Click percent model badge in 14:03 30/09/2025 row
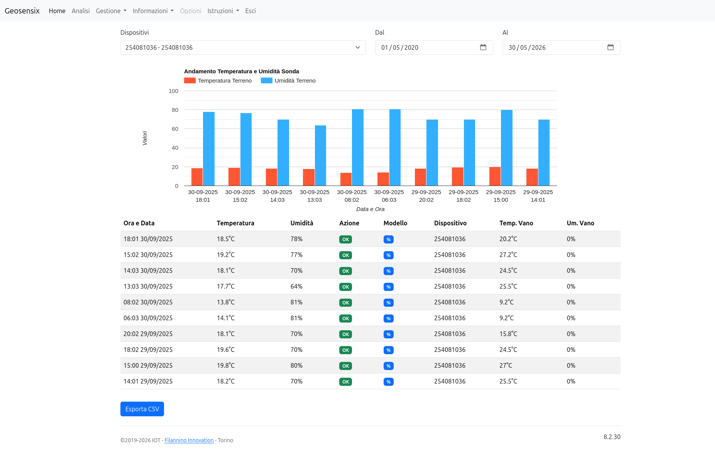Image resolution: width=715 pixels, height=463 pixels. pyautogui.click(x=389, y=271)
